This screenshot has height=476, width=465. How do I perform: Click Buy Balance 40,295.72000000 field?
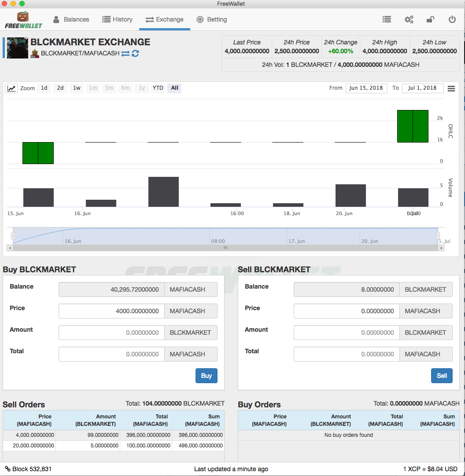click(111, 289)
